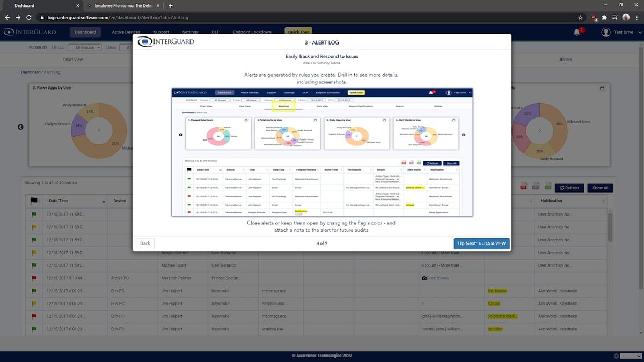Export the alert log as PDF

523,186
